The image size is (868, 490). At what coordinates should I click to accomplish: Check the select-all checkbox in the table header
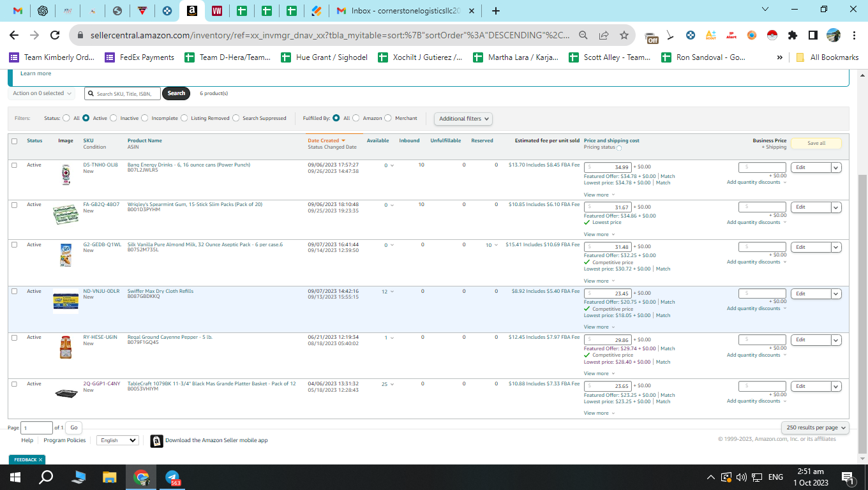pyautogui.click(x=15, y=141)
